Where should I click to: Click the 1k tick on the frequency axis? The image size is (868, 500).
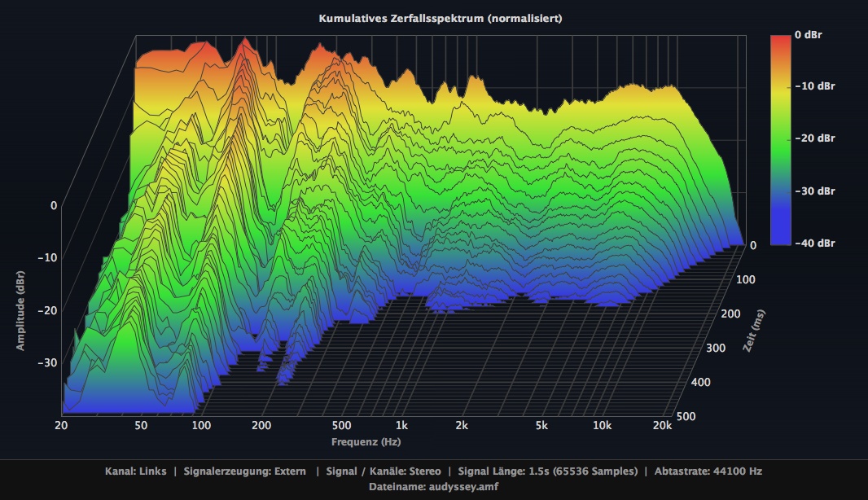point(401,426)
